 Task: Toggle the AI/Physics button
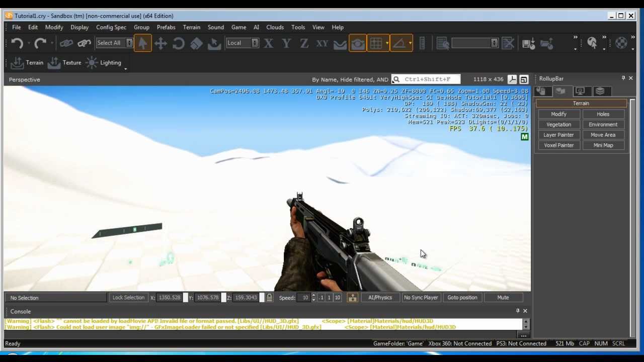tap(380, 298)
